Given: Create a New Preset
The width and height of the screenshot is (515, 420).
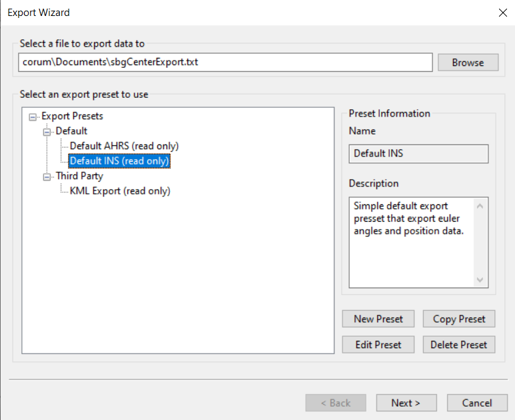Looking at the screenshot, I should 378,319.
